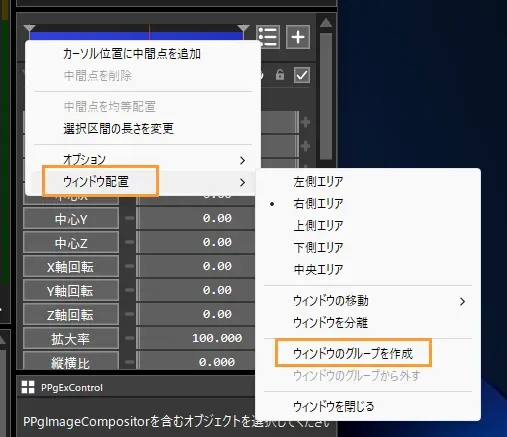Click the right triangle marker of the timeline
This screenshot has height=437, width=507.
[243, 29]
